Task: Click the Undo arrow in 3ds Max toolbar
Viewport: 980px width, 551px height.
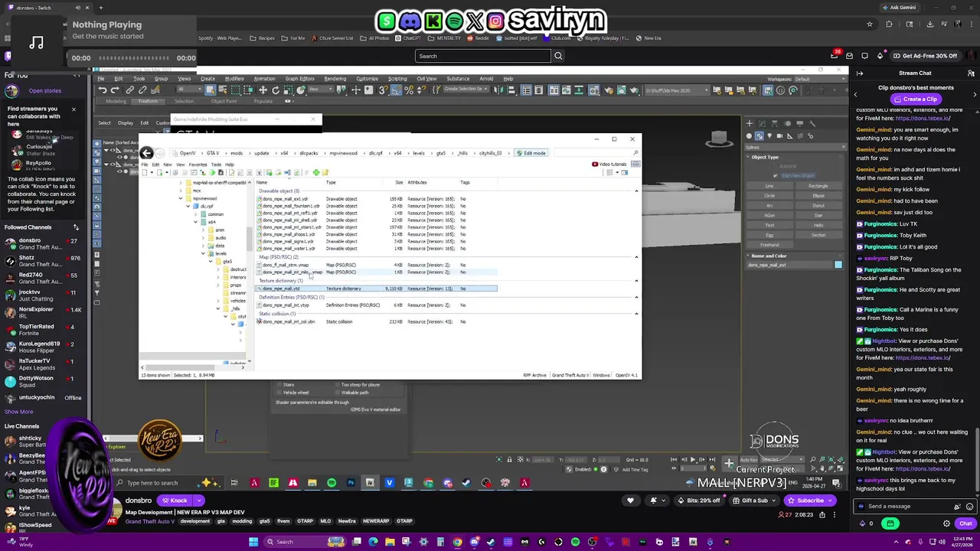Action: point(103,90)
